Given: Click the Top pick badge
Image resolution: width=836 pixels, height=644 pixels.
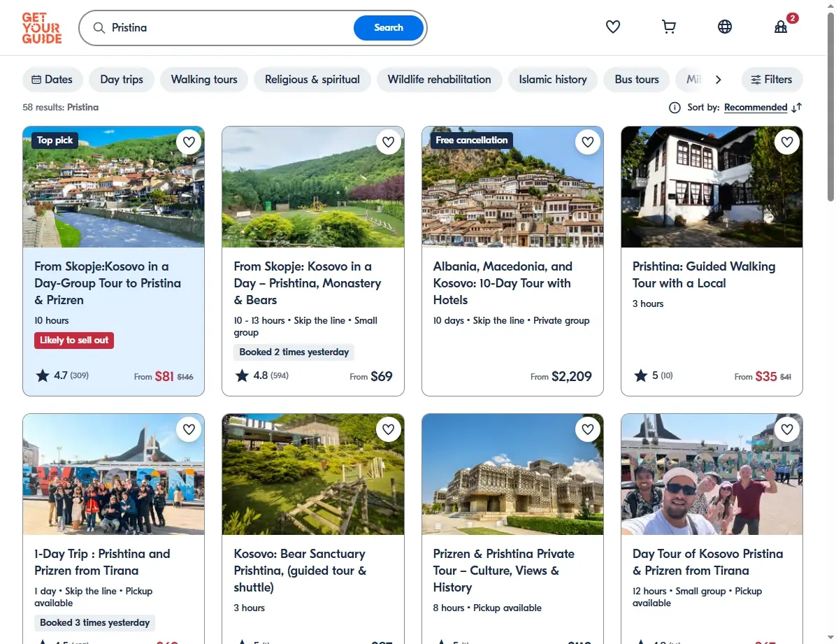Looking at the screenshot, I should [x=55, y=141].
